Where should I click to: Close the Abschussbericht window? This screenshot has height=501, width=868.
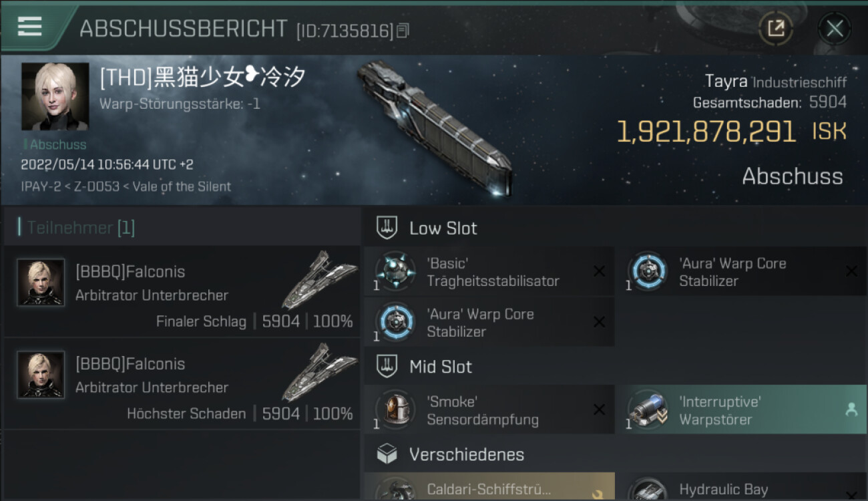point(835,28)
